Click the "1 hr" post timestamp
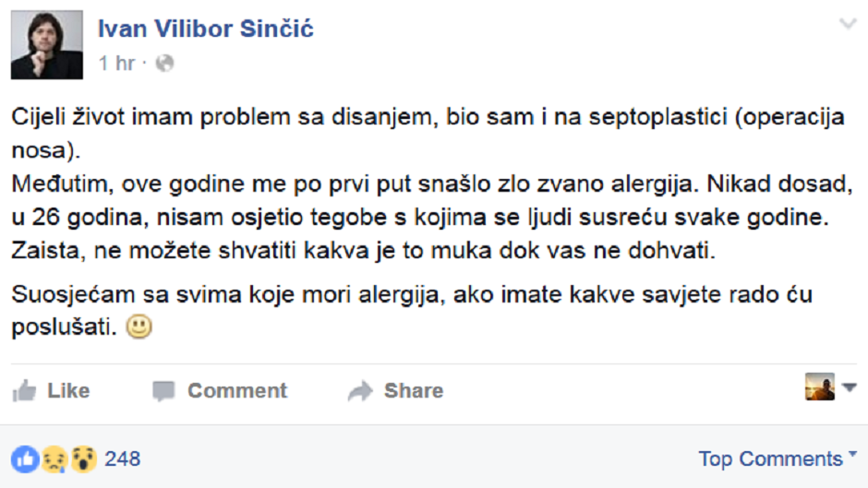Image resolution: width=868 pixels, height=488 pixels. click(115, 64)
